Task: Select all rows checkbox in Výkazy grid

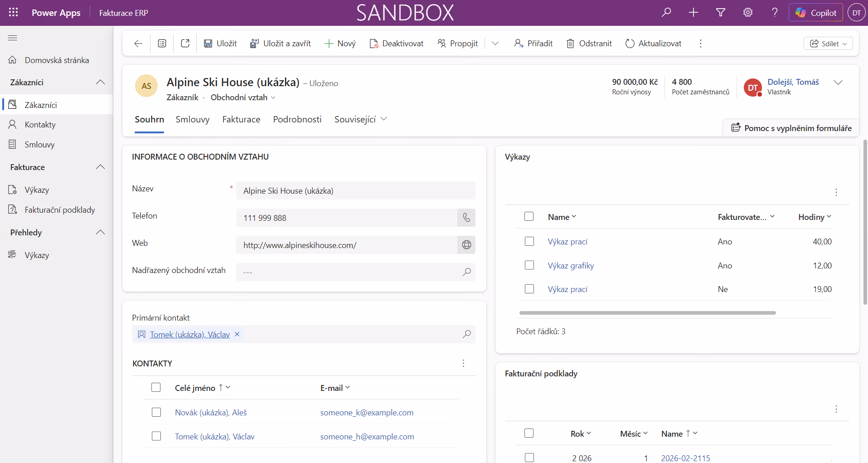Action: [529, 216]
